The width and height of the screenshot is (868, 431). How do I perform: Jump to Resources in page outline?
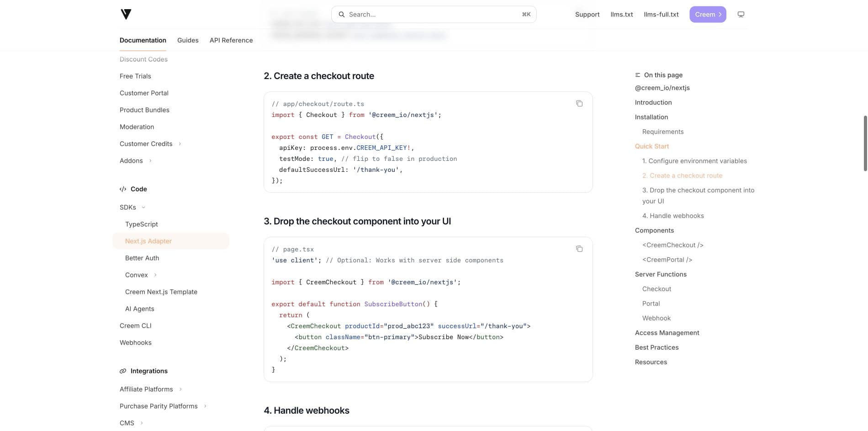[x=651, y=362]
